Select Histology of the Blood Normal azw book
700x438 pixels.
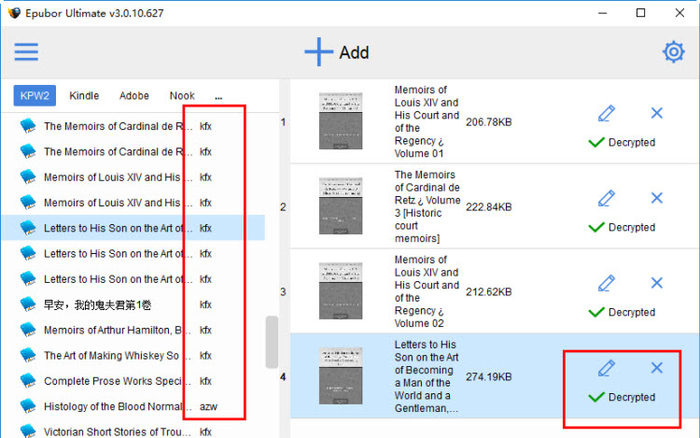[133, 406]
